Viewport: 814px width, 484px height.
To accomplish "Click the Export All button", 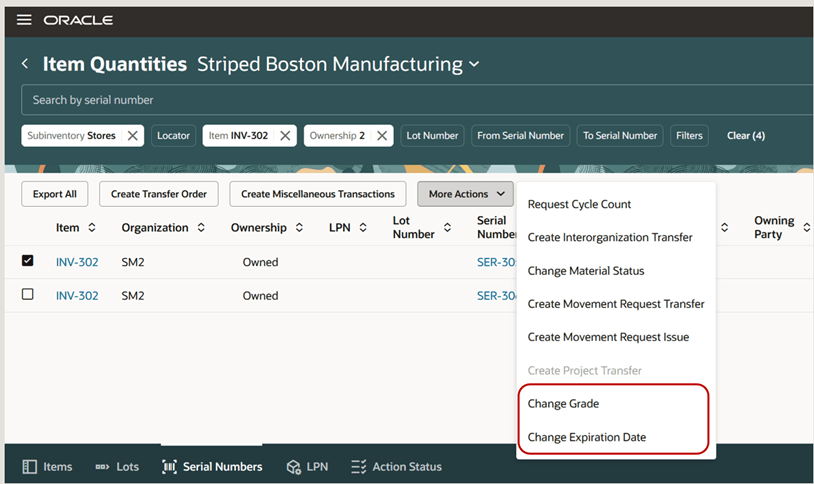I will [x=55, y=194].
